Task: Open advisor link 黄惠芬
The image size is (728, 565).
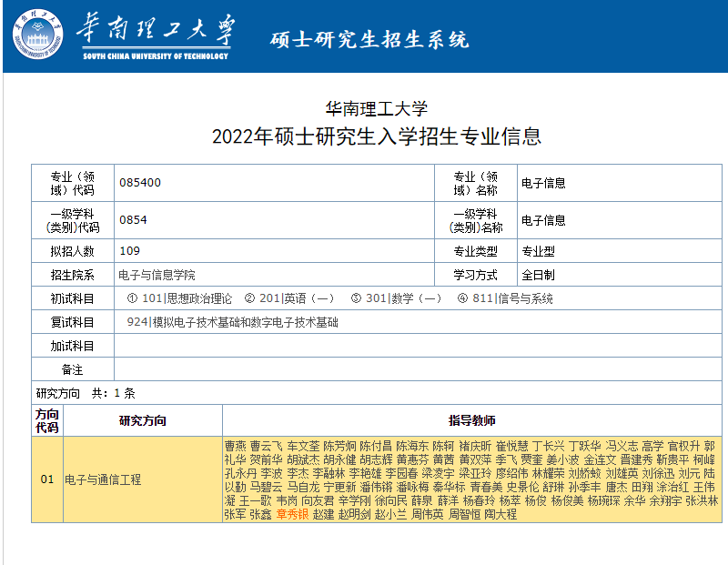Action: pyautogui.click(x=413, y=459)
